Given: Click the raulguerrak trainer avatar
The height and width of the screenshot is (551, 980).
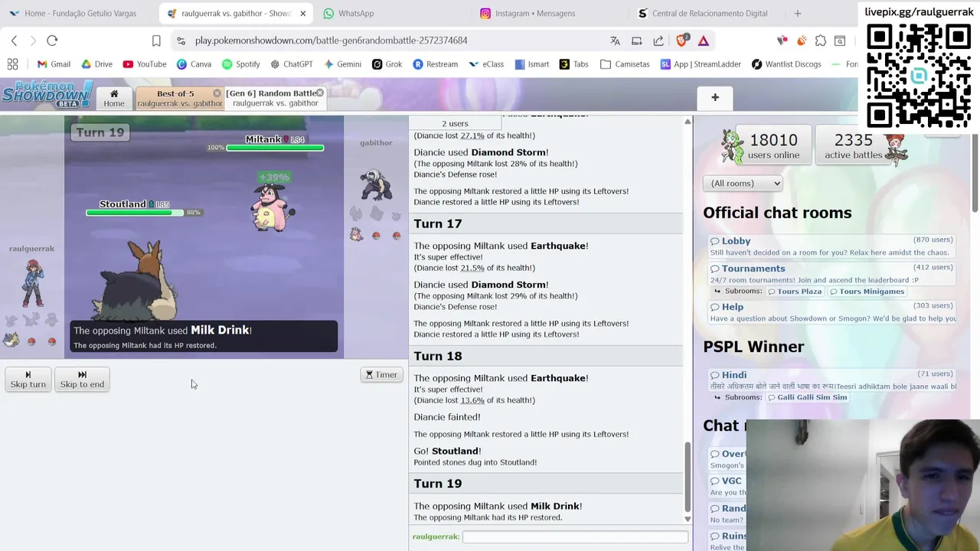Looking at the screenshot, I should tap(32, 282).
